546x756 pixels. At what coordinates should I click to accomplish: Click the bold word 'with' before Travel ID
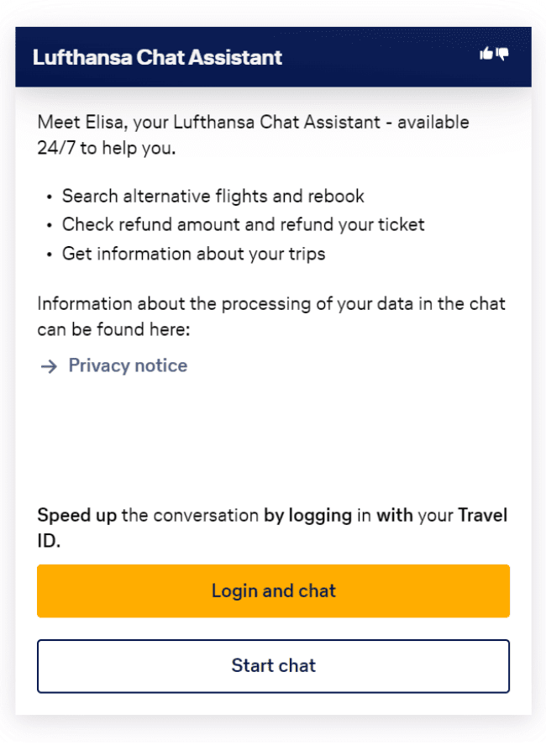tap(394, 515)
